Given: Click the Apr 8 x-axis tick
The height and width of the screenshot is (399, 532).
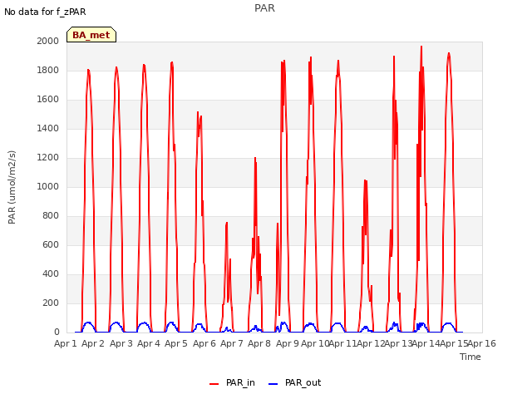Looking at the screenshot, I should 259,343.
